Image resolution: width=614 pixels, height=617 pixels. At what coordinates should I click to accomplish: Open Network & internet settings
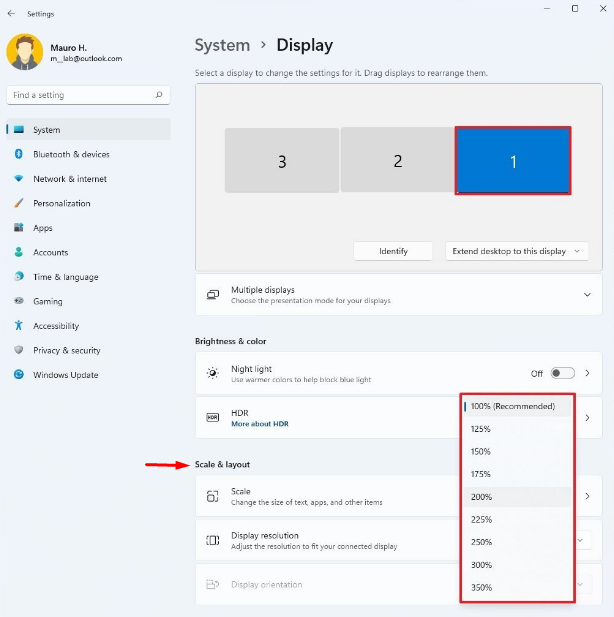(x=89, y=179)
